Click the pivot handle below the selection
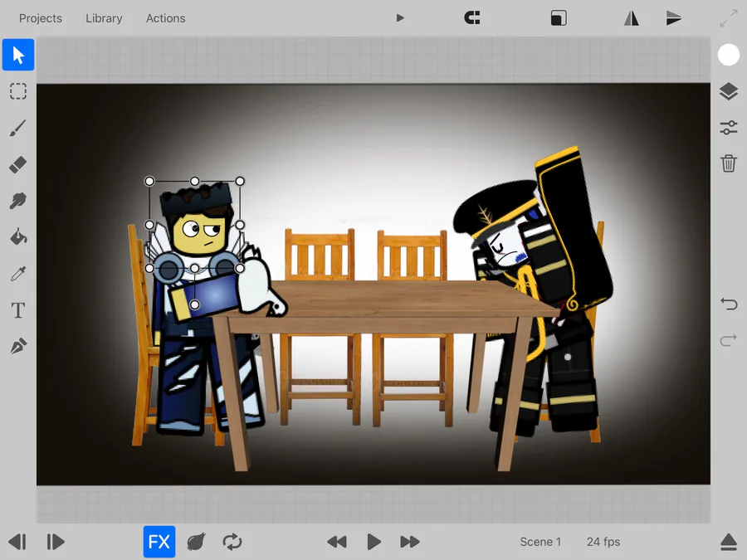747x560 pixels. 195,304
